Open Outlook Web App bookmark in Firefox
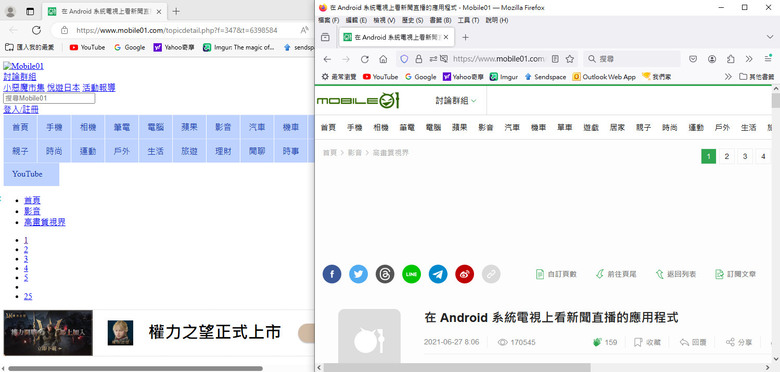This screenshot has width=780, height=372. pos(604,77)
